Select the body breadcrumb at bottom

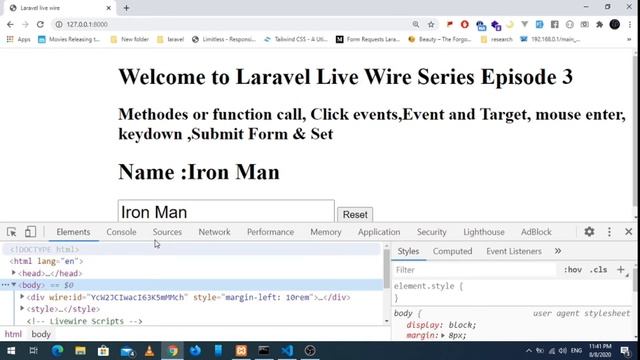[x=41, y=334]
